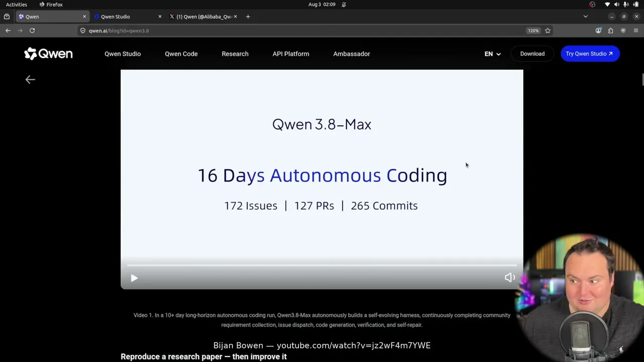Open the Firefox View icon
Screen dimensions: 644x362
pos(7,17)
